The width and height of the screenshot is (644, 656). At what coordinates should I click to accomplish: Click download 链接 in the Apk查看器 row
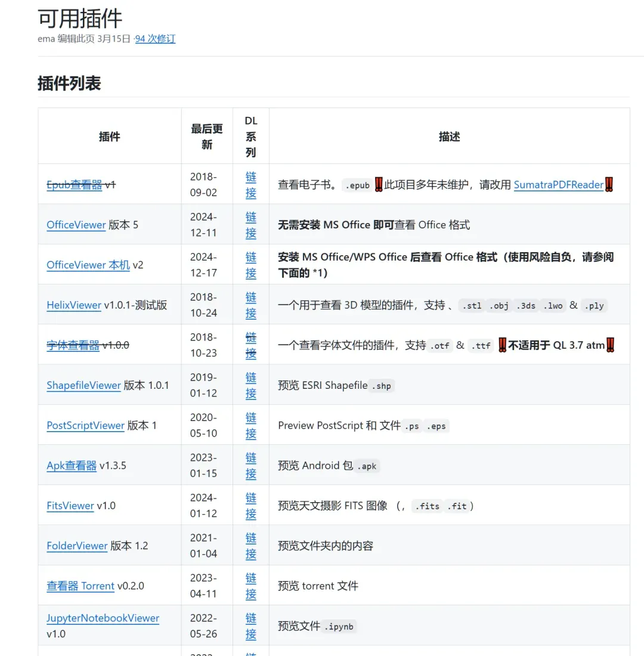click(x=250, y=466)
